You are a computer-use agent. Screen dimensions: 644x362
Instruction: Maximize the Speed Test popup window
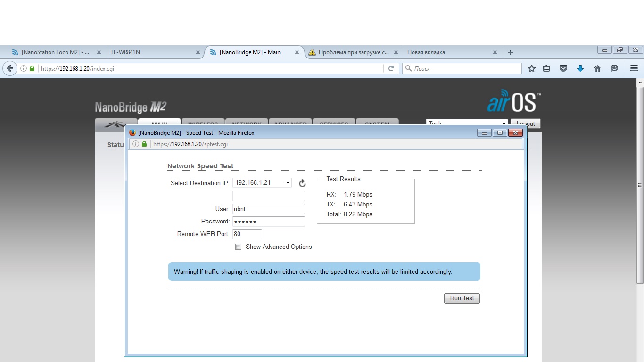(x=500, y=133)
